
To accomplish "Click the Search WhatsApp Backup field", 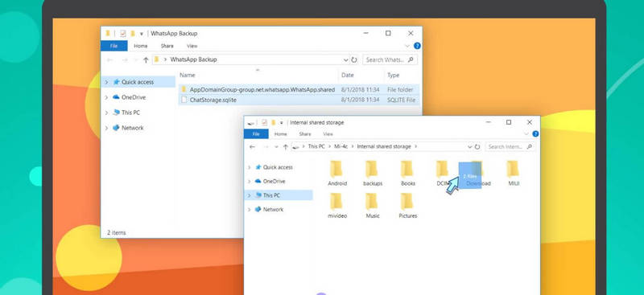I will [x=390, y=60].
